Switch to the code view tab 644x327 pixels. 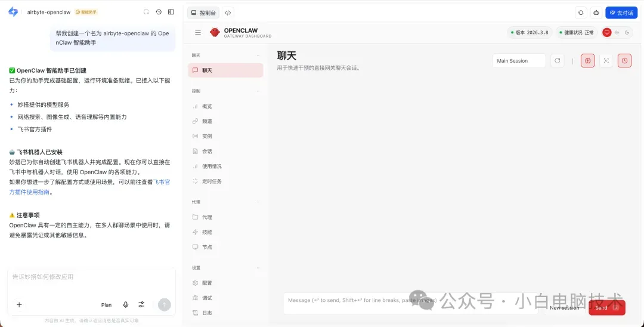tap(228, 13)
